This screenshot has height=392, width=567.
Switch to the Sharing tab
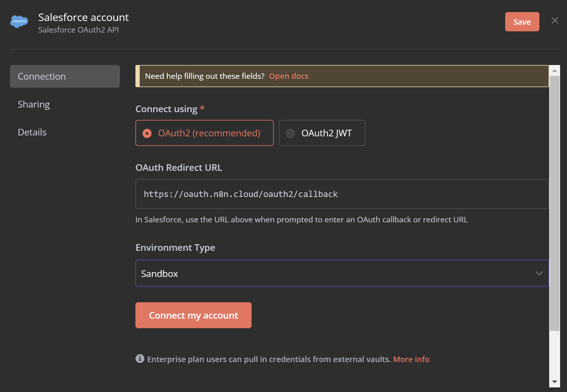(34, 104)
